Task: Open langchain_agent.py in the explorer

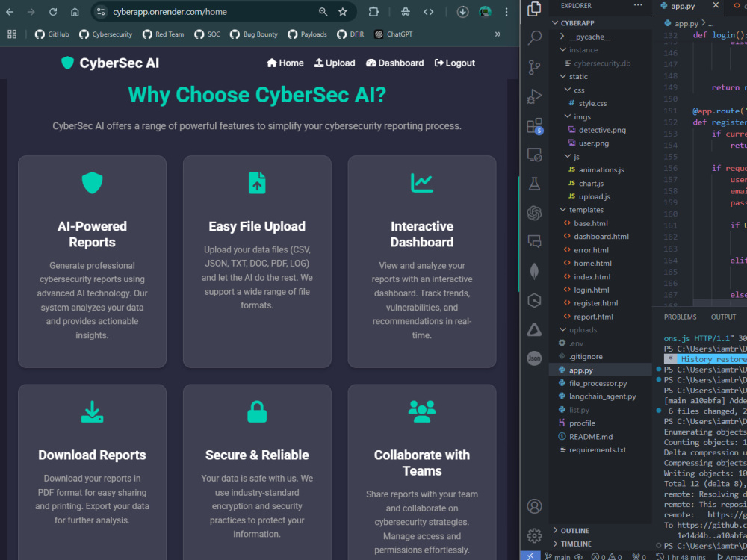Action: [601, 396]
